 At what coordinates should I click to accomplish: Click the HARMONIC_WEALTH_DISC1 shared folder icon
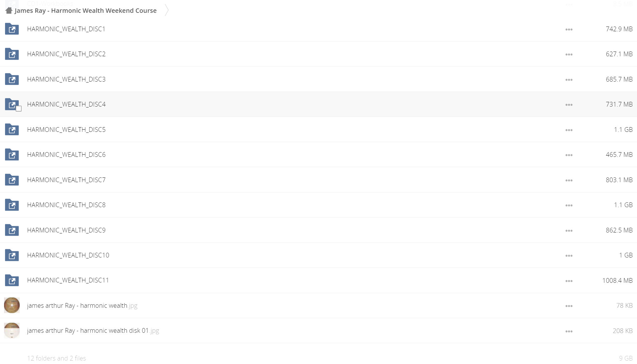[12, 29]
